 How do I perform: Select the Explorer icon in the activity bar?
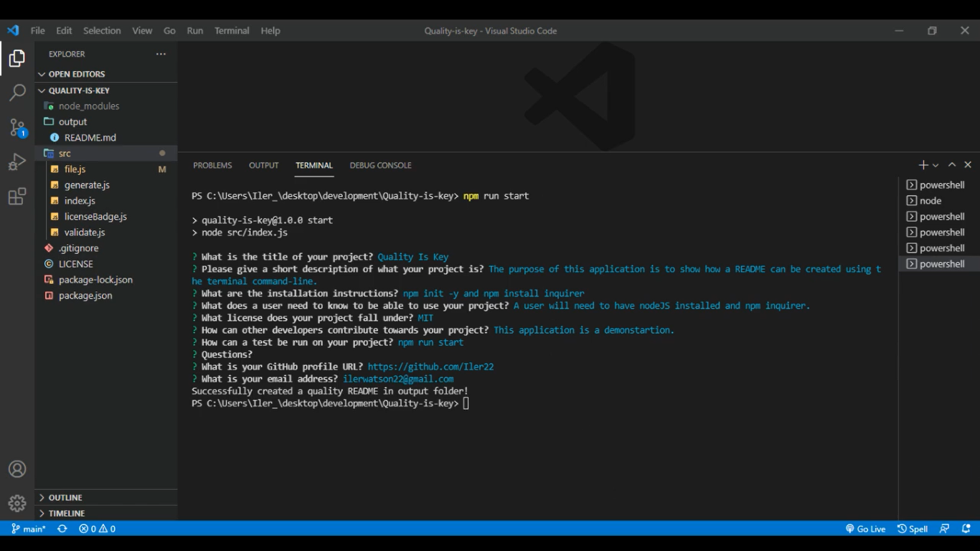point(17,58)
